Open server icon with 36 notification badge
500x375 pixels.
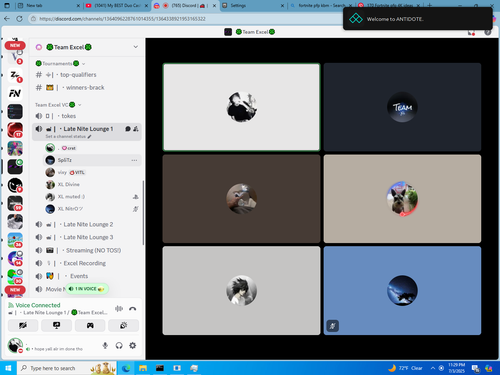coord(15,240)
